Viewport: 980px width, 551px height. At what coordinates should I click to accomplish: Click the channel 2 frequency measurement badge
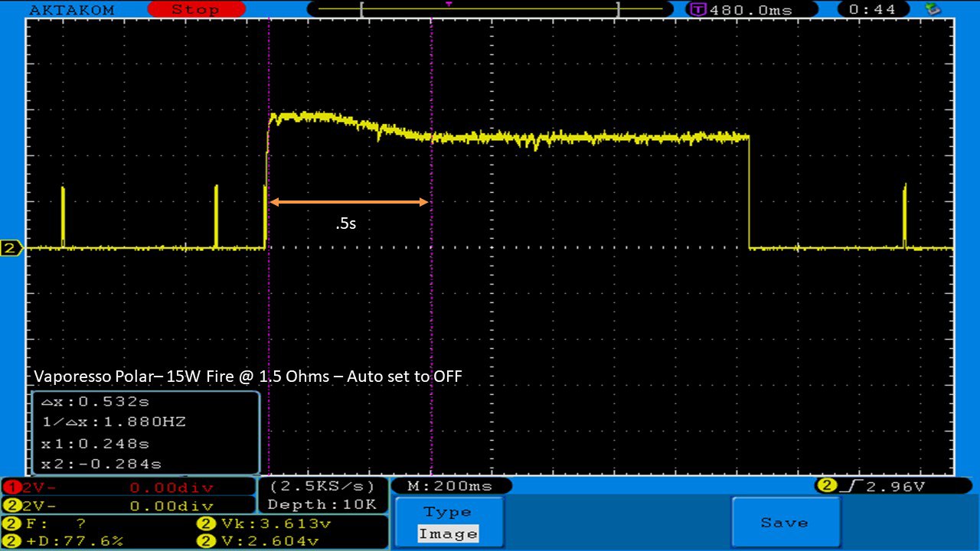click(x=11, y=524)
